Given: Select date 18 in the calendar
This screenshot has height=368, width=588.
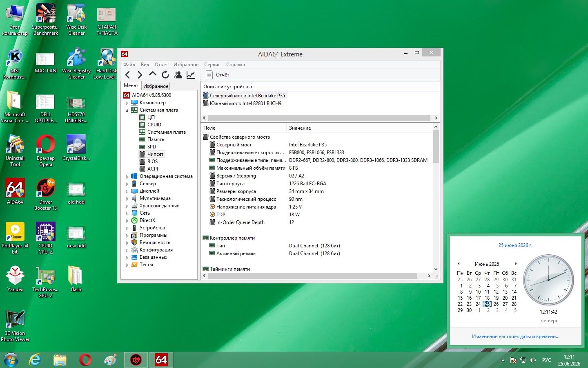Looking at the screenshot, I should click(487, 298).
